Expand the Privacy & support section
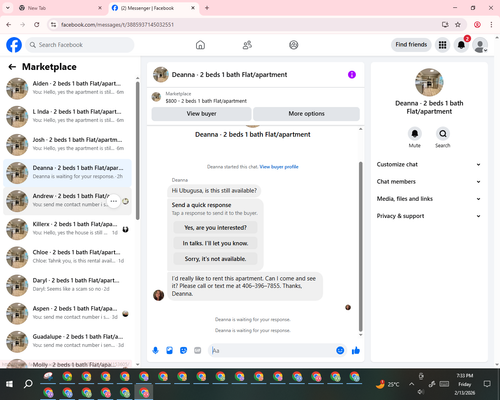 429,216
